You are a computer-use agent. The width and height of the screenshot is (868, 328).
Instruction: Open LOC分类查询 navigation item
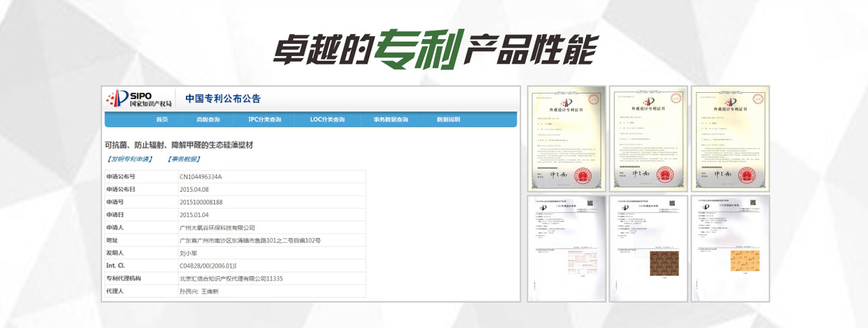(x=327, y=120)
